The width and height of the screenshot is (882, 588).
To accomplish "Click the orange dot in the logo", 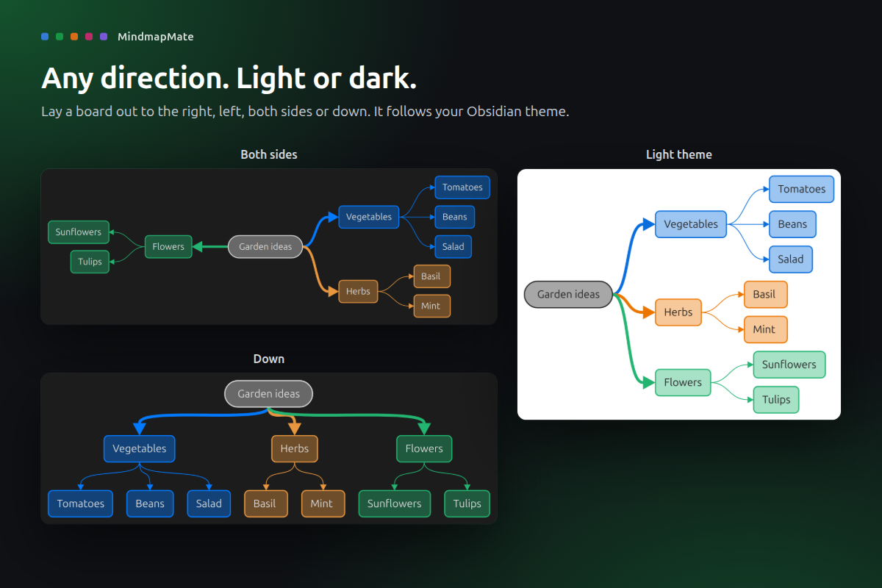I will point(74,36).
